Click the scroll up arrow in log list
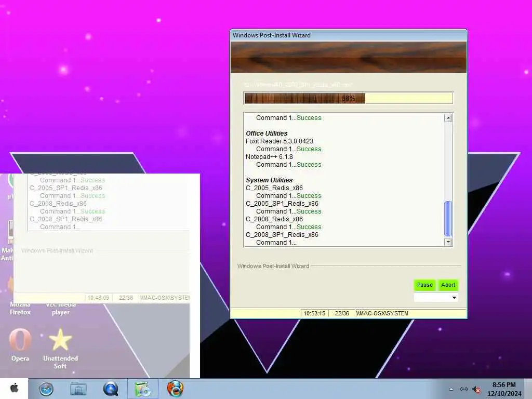Viewport: 532px width, 399px height. [448, 118]
